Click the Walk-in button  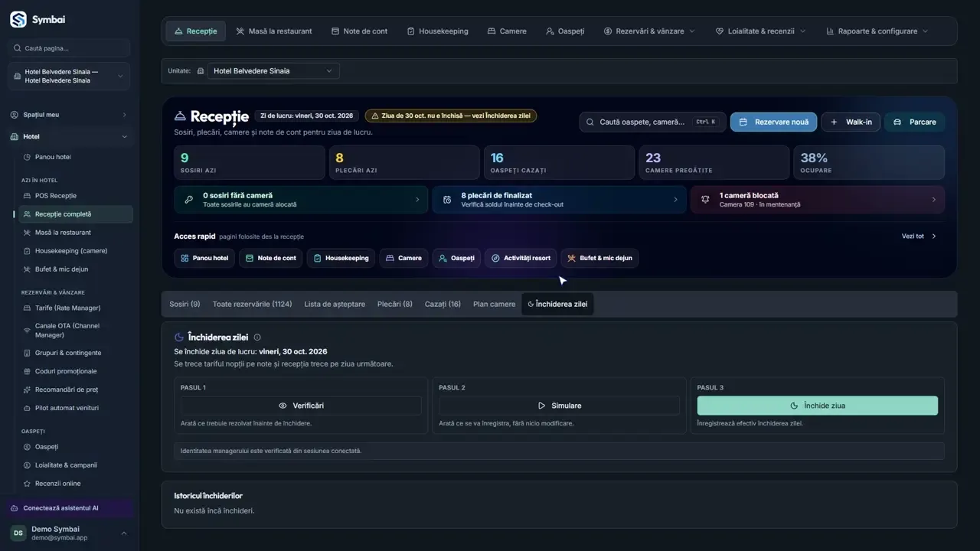pyautogui.click(x=851, y=122)
